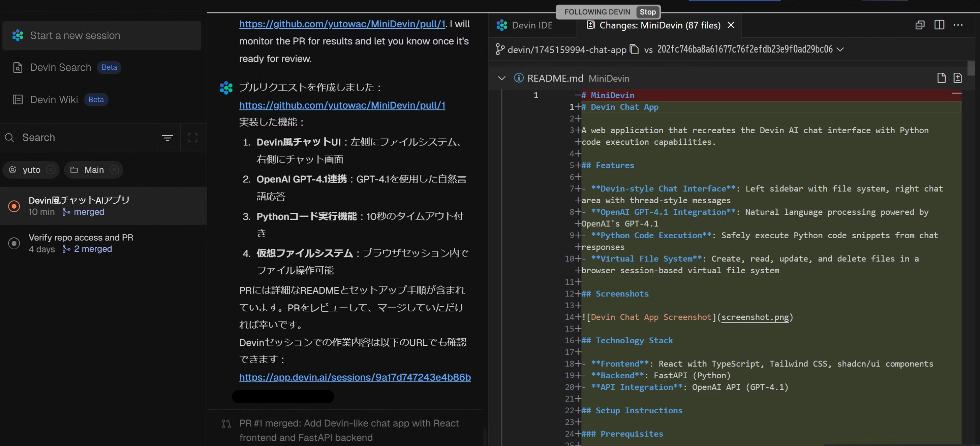
Task: Click the view file changes icon for README.md
Action: pyautogui.click(x=957, y=78)
